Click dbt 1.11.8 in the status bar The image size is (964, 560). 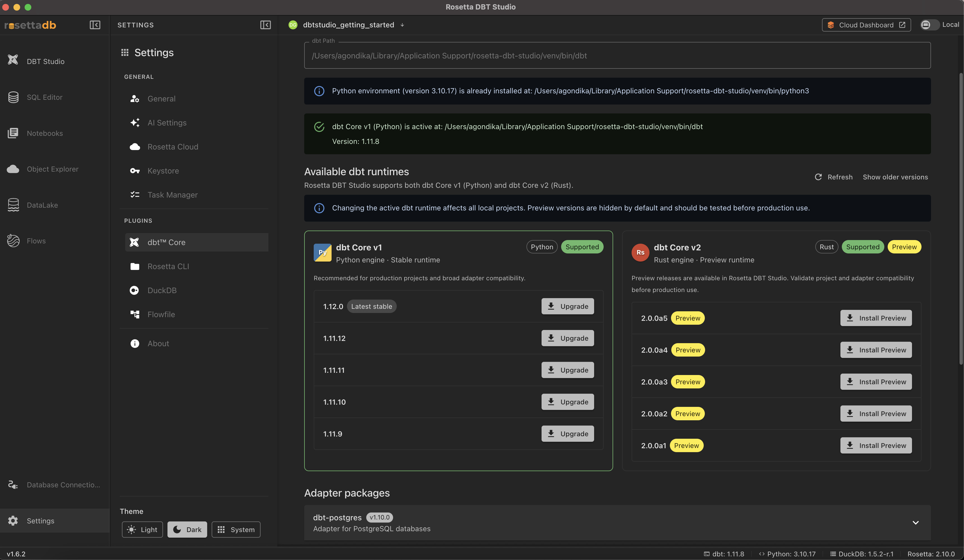click(724, 554)
